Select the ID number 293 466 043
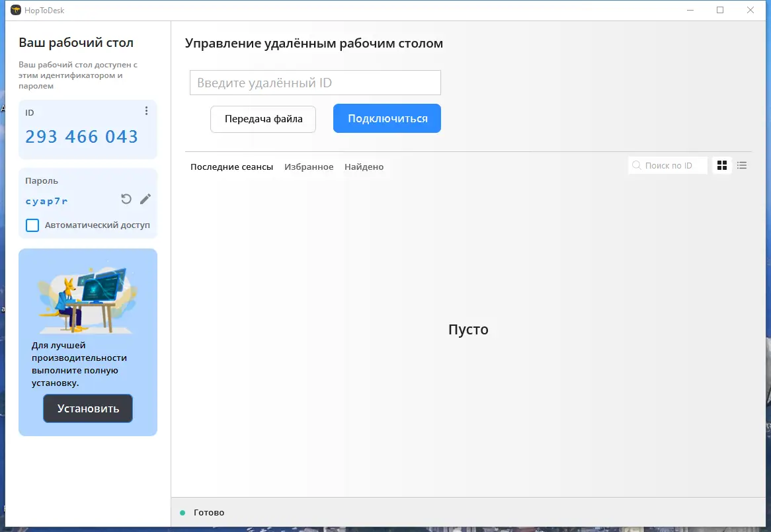Screen dimensions: 771x532 [x=81, y=136]
